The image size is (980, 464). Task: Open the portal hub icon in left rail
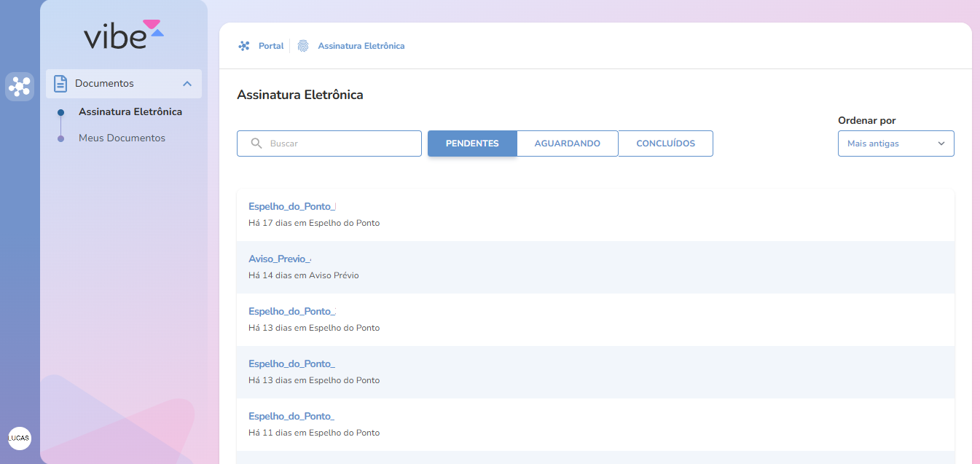pos(20,87)
